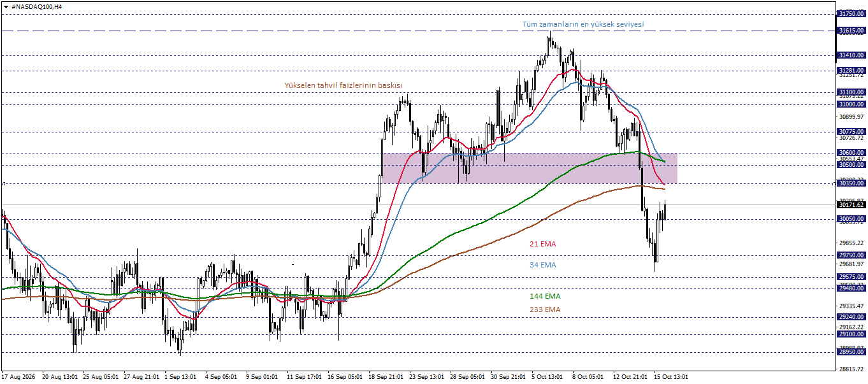Click the #NASDAQ100,H4 chart title
This screenshot has height=384, width=868.
[x=37, y=6]
